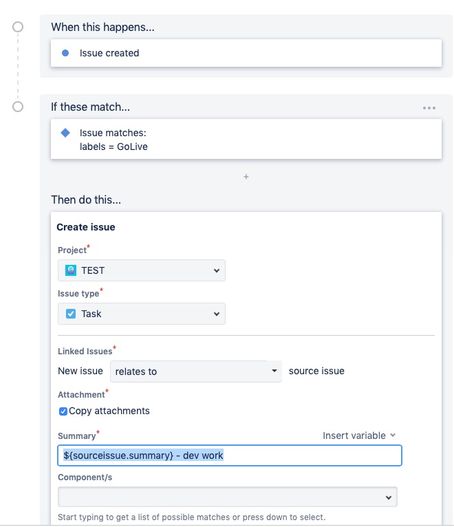Open the Issue matches labels = GoLive condition
Screen dimensions: 454x527
tap(246, 139)
